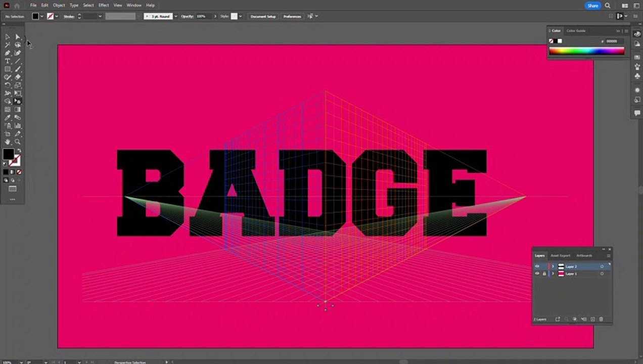This screenshot has width=643, height=364.
Task: Open fill color dropdown in control bar
Action: 42,16
